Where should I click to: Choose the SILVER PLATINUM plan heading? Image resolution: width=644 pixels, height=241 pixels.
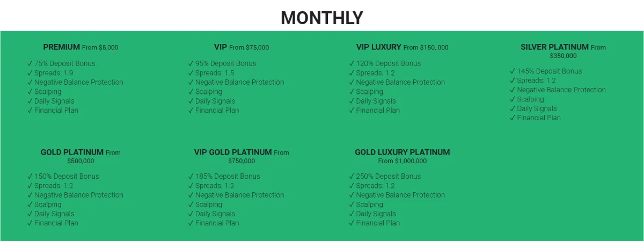pyautogui.click(x=563, y=51)
